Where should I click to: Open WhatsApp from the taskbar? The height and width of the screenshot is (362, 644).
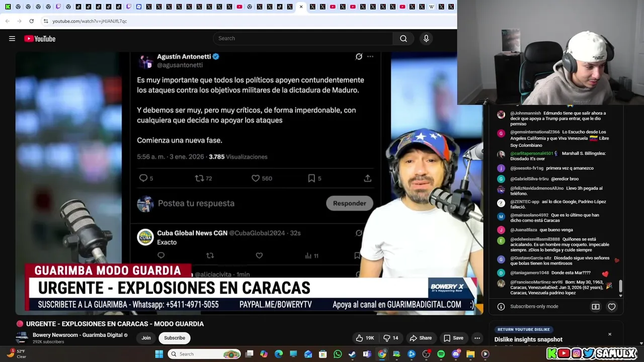(338, 354)
